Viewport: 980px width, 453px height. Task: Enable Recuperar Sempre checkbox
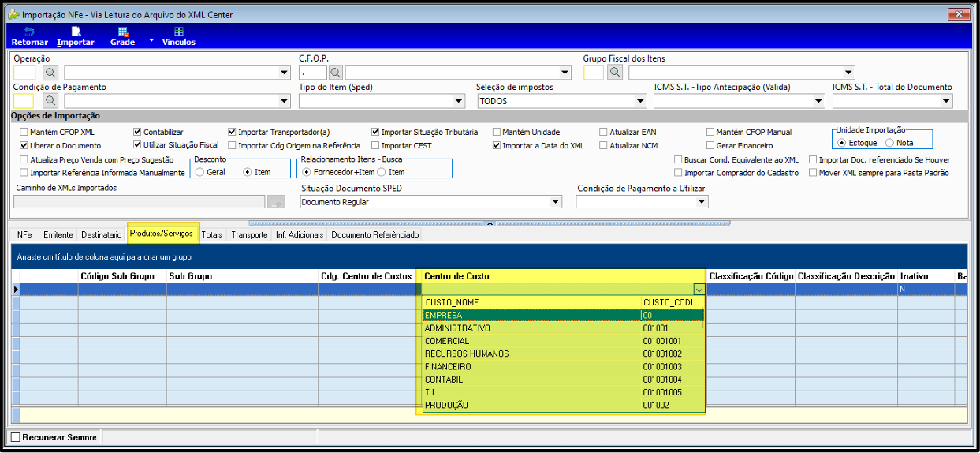[x=15, y=437]
